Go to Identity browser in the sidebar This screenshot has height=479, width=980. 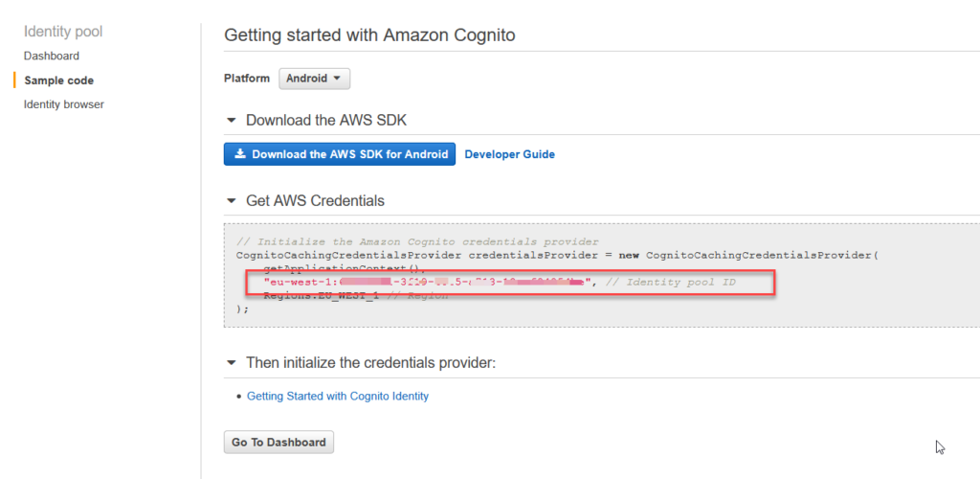pyautogui.click(x=64, y=104)
